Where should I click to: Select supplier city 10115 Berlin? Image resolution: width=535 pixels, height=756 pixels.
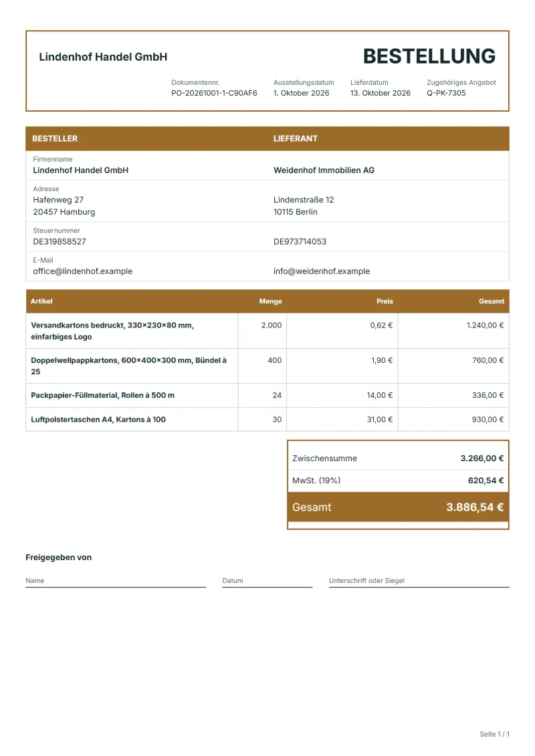tap(295, 212)
